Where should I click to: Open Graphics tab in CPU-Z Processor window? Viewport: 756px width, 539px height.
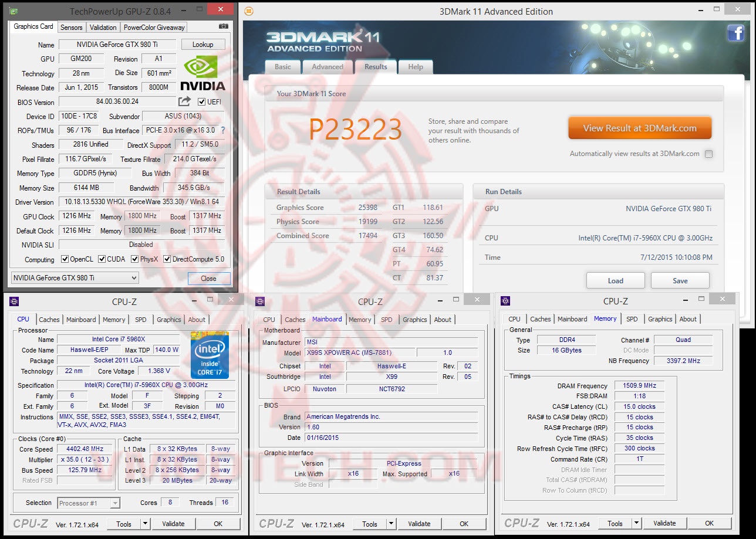[x=169, y=320]
